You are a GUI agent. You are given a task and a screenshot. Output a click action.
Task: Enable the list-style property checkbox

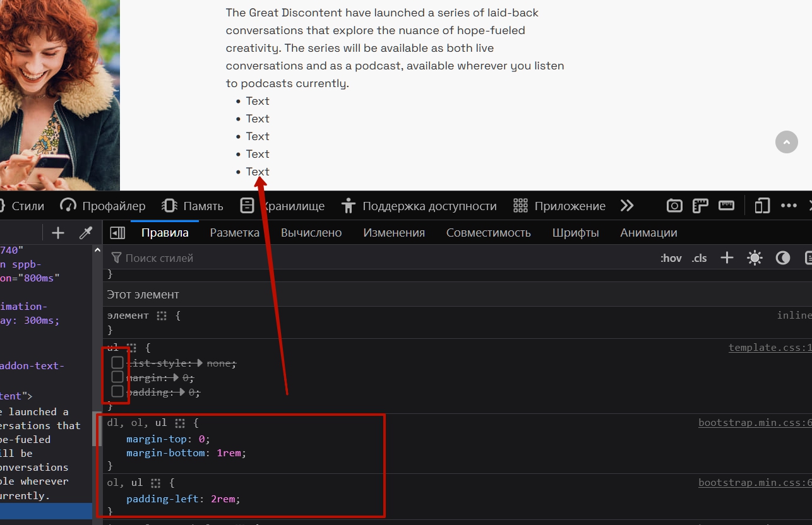pyautogui.click(x=117, y=363)
